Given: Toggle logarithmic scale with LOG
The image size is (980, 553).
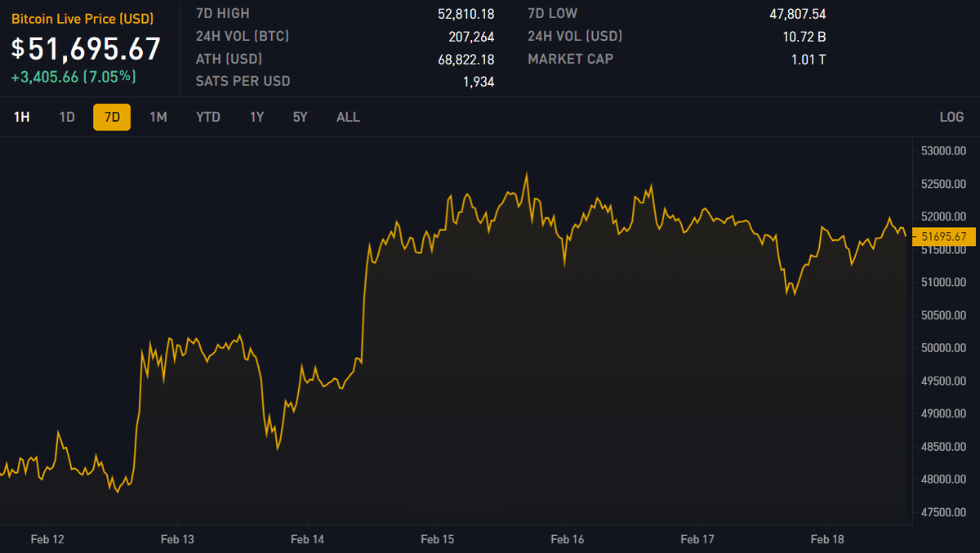Looking at the screenshot, I should [951, 117].
